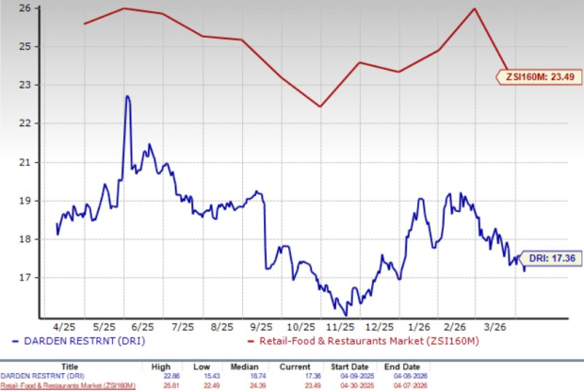Click the DRI peak near 6/25
584x392 pixels.
(x=127, y=96)
